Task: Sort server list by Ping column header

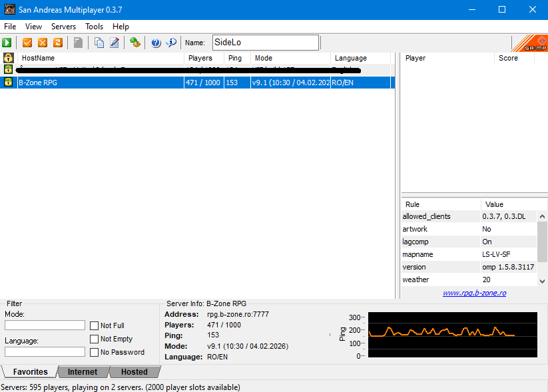Action: [x=235, y=58]
